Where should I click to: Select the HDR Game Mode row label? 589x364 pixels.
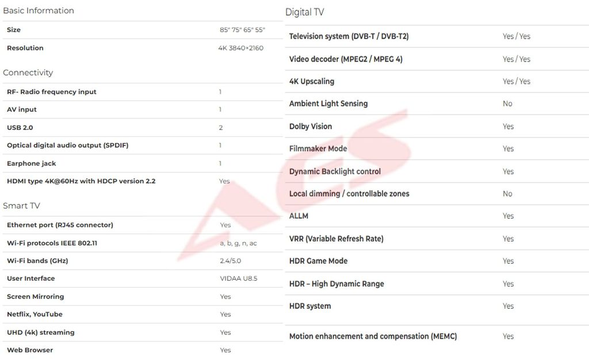[x=318, y=261]
